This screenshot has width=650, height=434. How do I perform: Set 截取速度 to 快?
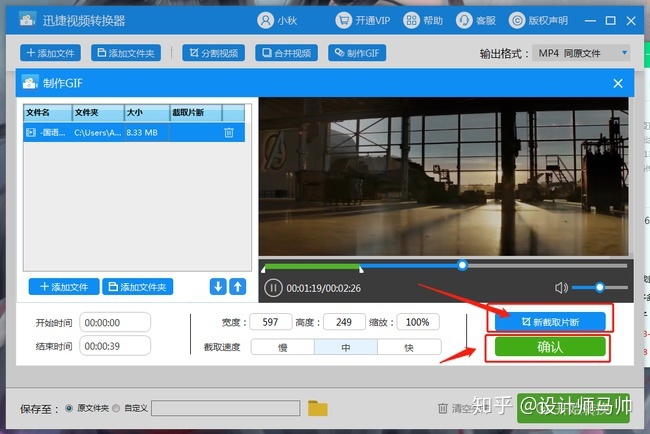pos(409,347)
